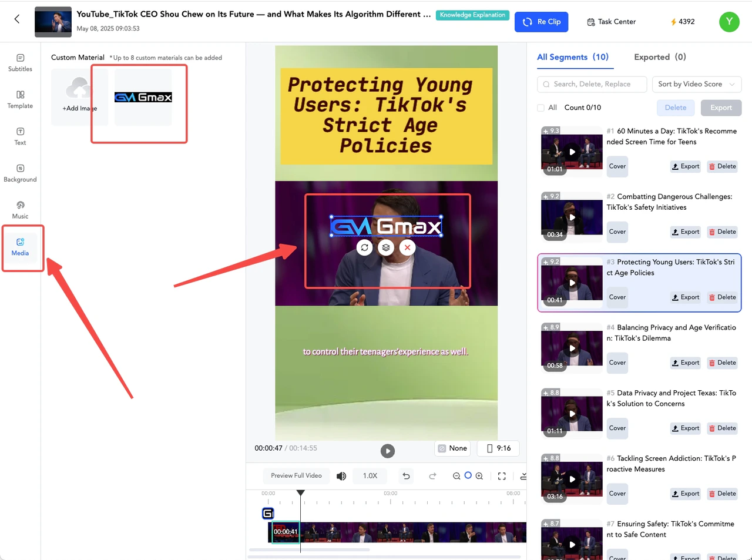Open the Background panel in the sidebar
Screen dimensions: 752x560
pyautogui.click(x=20, y=173)
